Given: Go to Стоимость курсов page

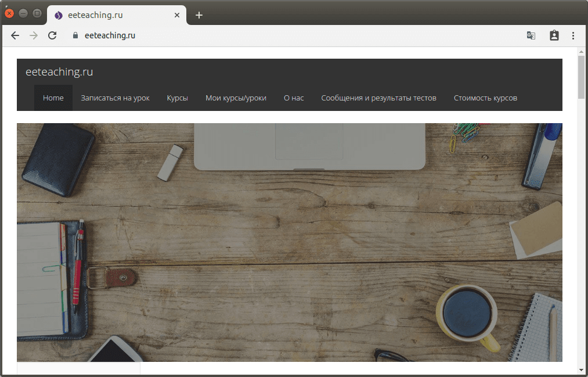Looking at the screenshot, I should pos(485,98).
